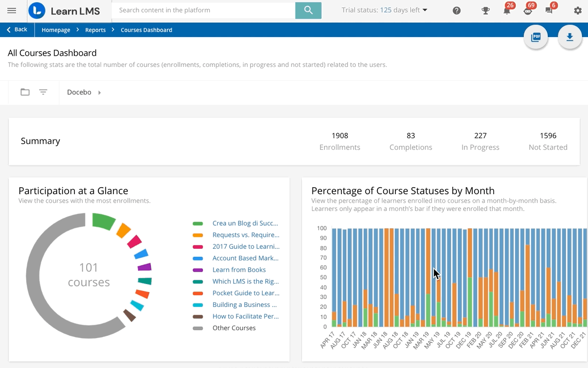Run a search with the magnifier button
The height and width of the screenshot is (368, 588).
coord(308,10)
